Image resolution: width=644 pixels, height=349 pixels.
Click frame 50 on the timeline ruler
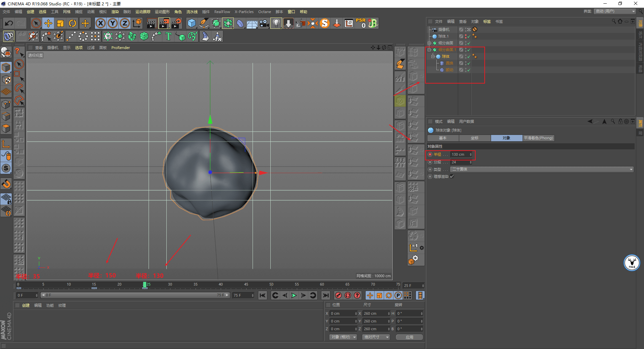click(x=271, y=285)
